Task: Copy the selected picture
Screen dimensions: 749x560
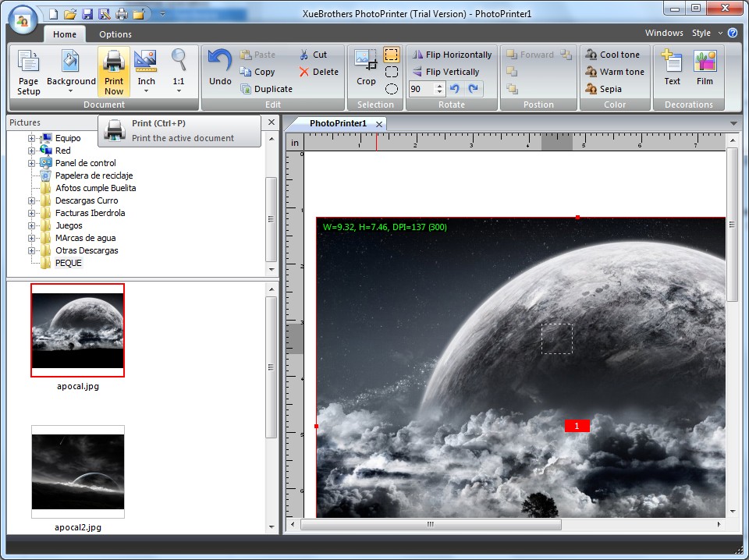Action: point(257,72)
